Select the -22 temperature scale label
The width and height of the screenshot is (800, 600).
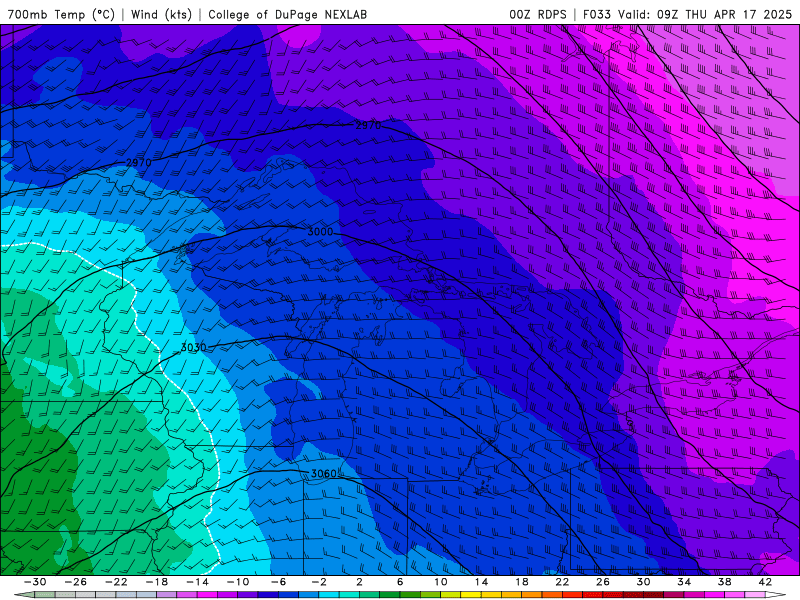(x=116, y=582)
